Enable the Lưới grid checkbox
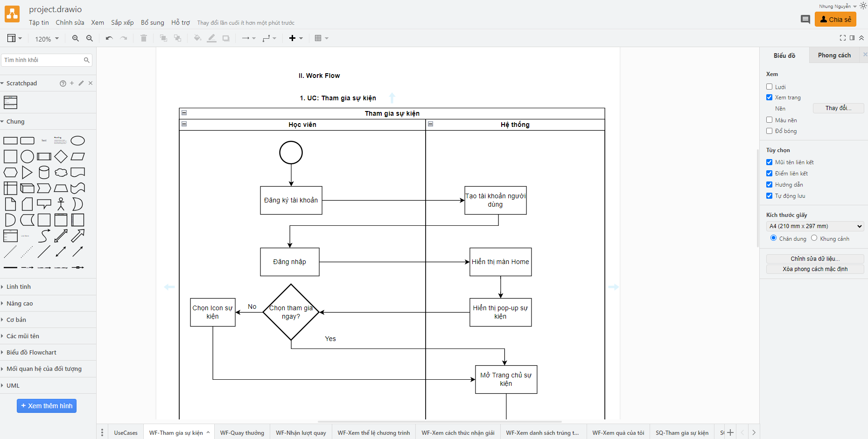Image resolution: width=868 pixels, height=439 pixels. 769,87
